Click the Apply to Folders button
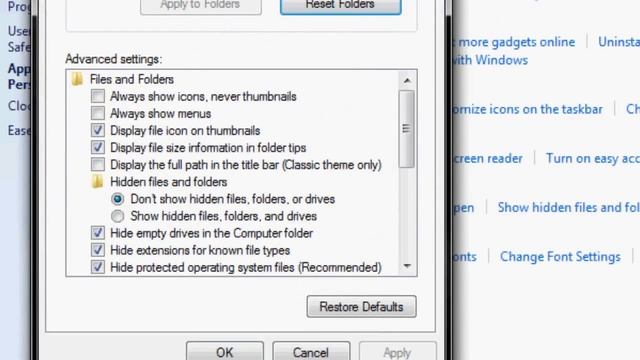The image size is (640, 360). point(201,6)
